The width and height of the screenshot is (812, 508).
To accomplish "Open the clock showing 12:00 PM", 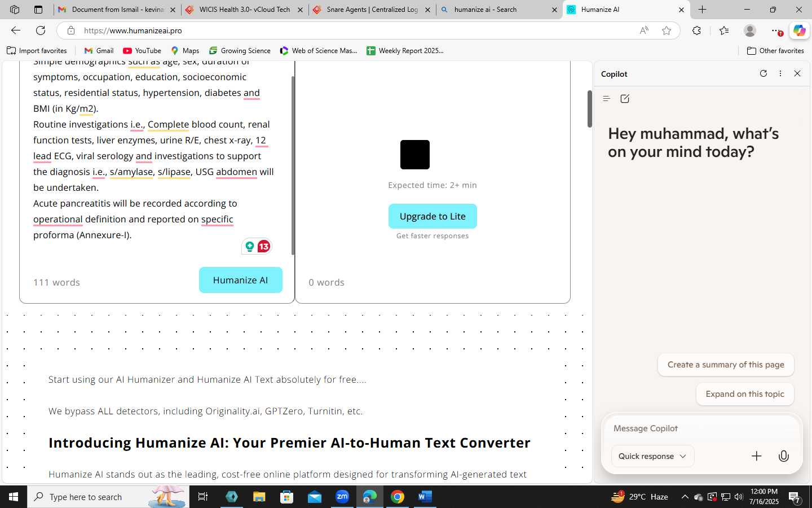I will click(764, 497).
